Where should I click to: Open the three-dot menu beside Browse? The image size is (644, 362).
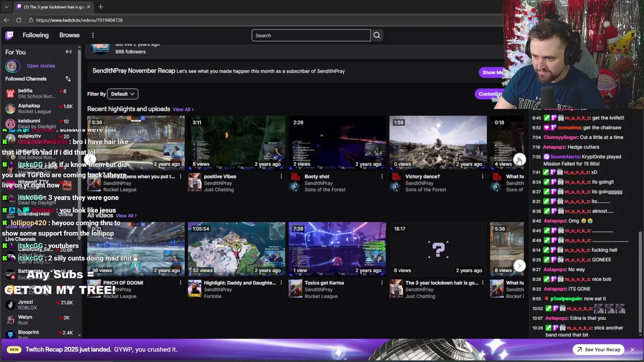(93, 35)
